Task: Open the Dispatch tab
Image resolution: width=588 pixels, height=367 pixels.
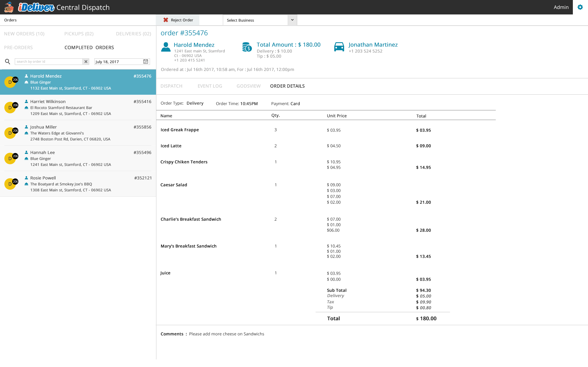Action: point(171,86)
